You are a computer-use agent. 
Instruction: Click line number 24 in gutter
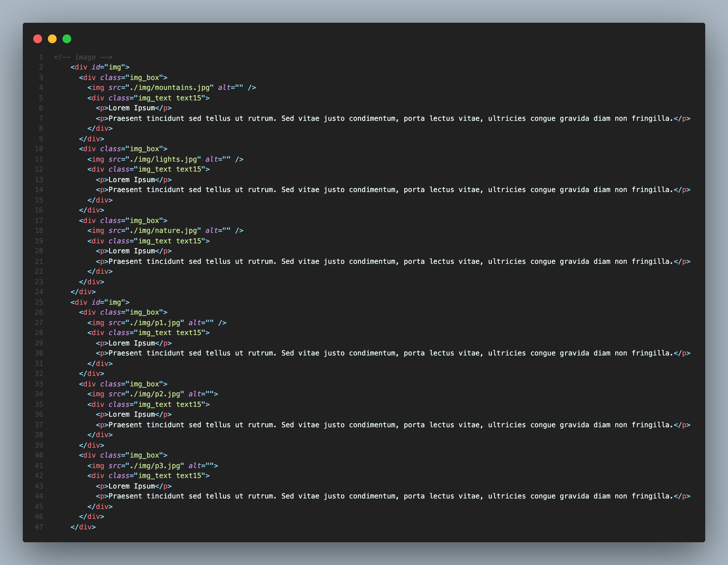(39, 292)
